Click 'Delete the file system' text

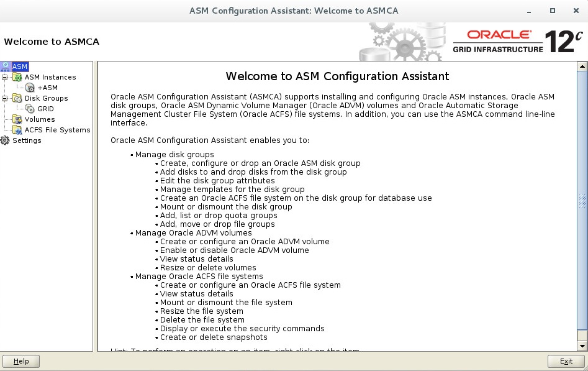click(x=202, y=320)
